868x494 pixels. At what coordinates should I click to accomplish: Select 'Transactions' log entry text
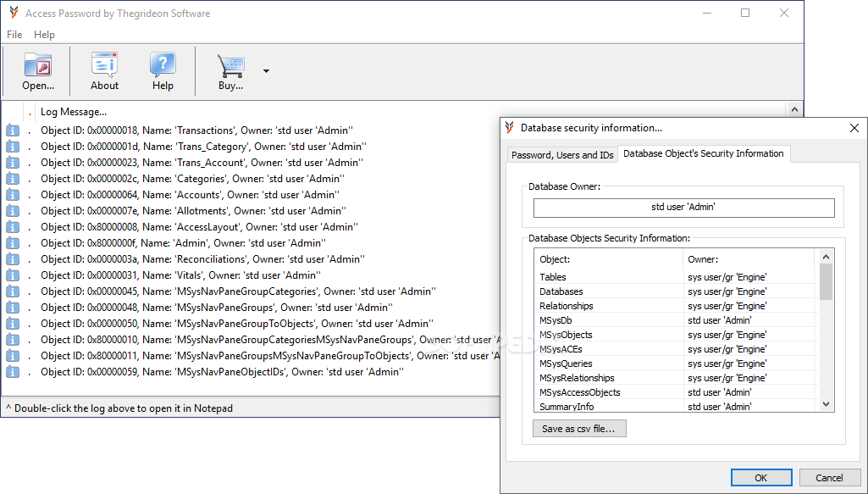coord(196,130)
